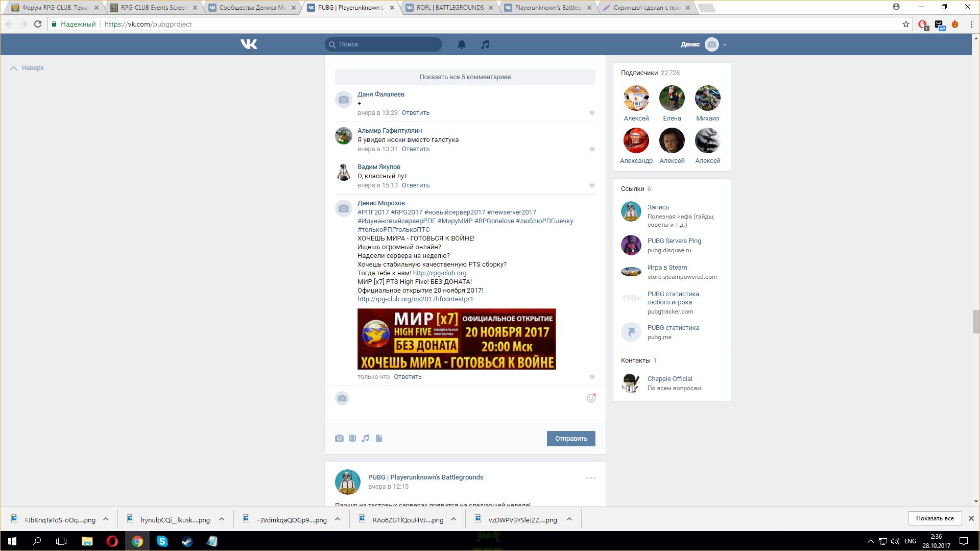Open the Chrome menu three dots
980x551 pixels.
pyautogui.click(x=971, y=24)
